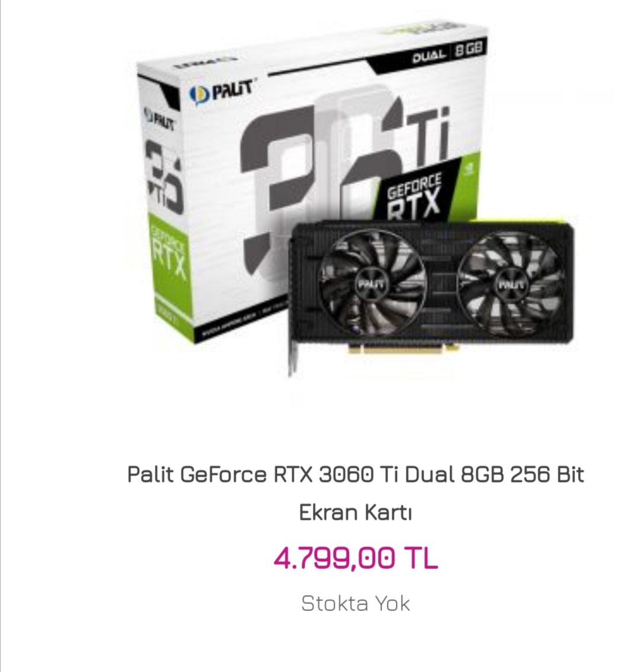This screenshot has width=639, height=672.
Task: Click the small Palit logo on box side
Action: 159,120
